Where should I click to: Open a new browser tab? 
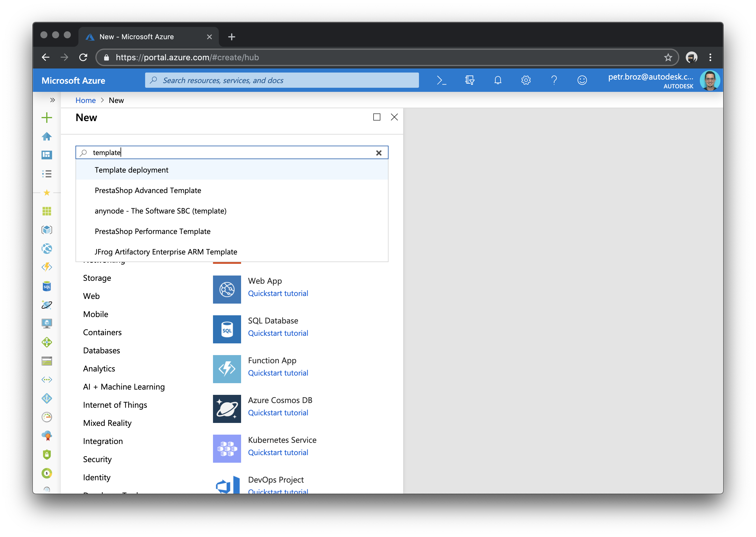tap(231, 37)
